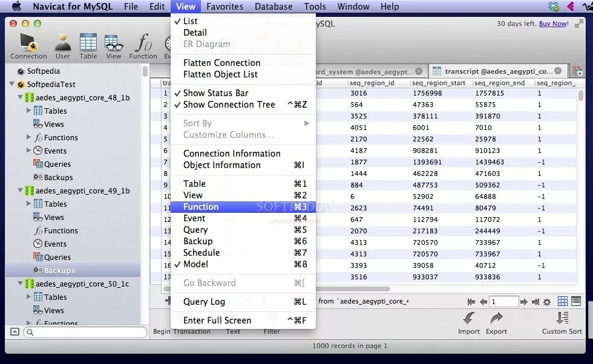Toggle the Model menu item
The height and width of the screenshot is (364, 593).
[243, 264]
